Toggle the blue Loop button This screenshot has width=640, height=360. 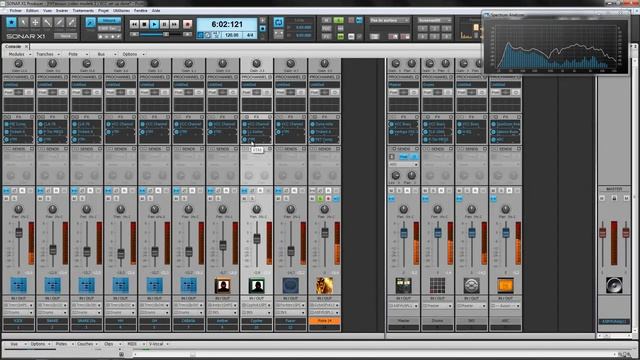278,22
